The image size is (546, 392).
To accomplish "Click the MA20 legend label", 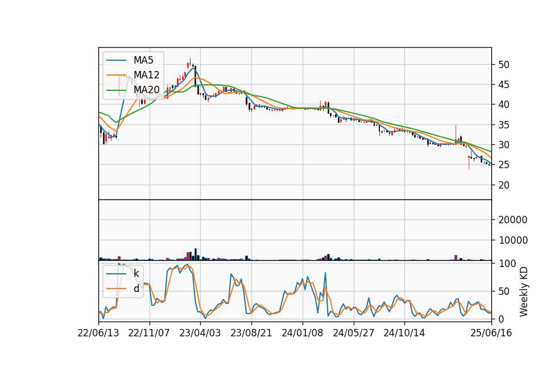I will (x=146, y=90).
